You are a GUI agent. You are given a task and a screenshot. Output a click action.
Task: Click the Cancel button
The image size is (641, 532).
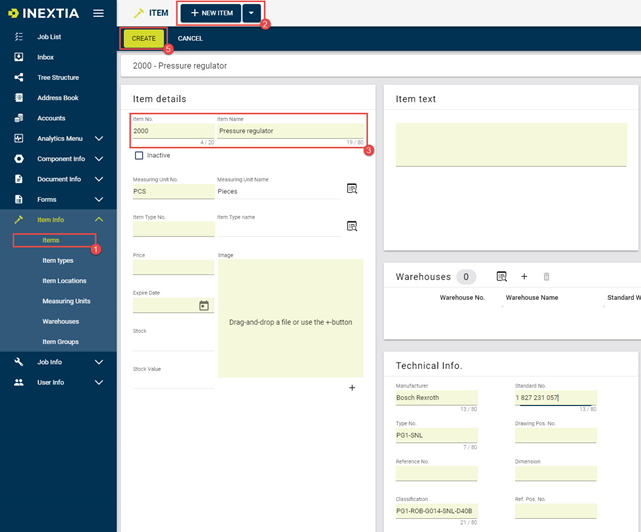coord(190,38)
